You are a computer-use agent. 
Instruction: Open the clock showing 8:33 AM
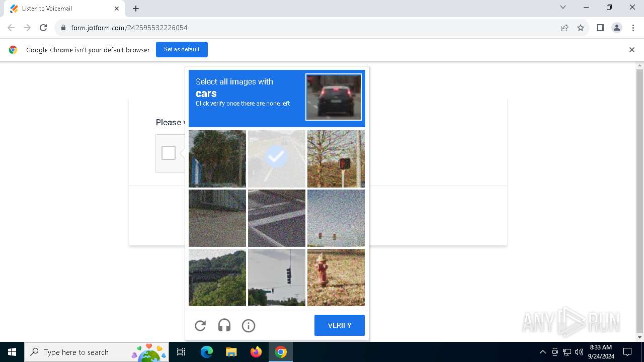[601, 352]
